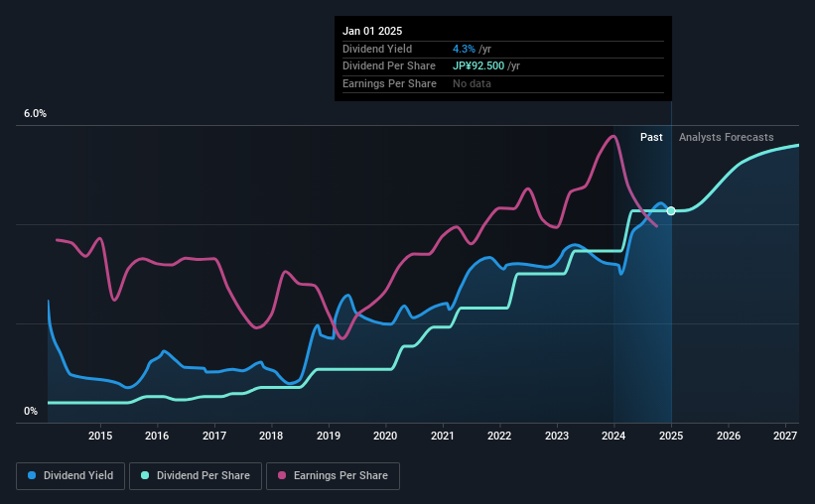Click the highlighted data point at Jan 2025
This screenshot has width=815, height=504.
[671, 210]
